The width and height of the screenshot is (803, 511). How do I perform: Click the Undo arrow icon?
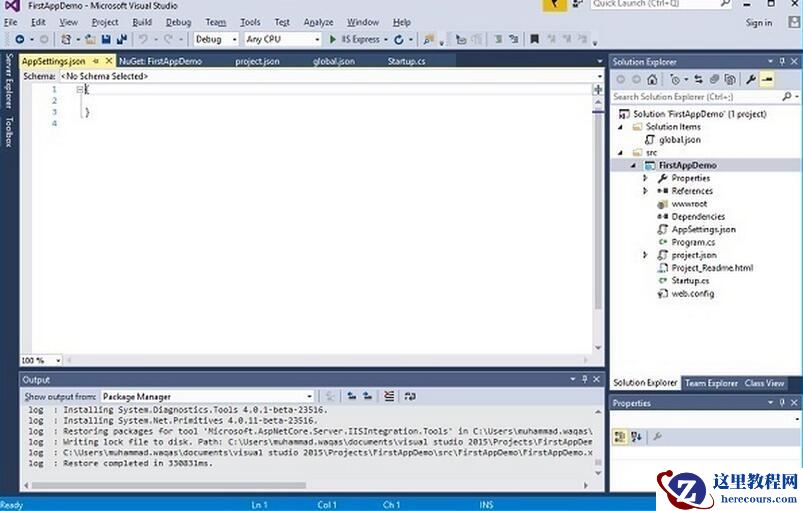click(143, 39)
